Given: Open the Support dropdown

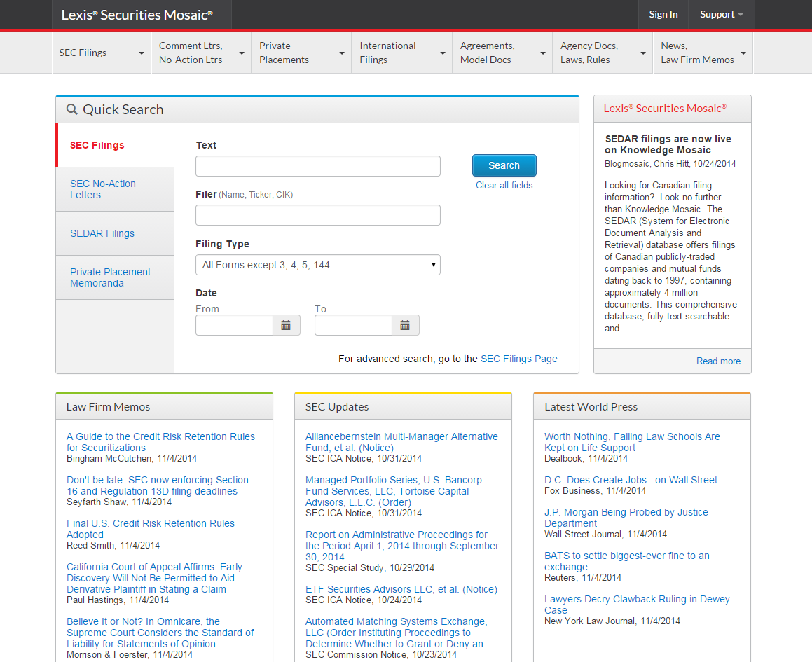Looking at the screenshot, I should click(722, 15).
